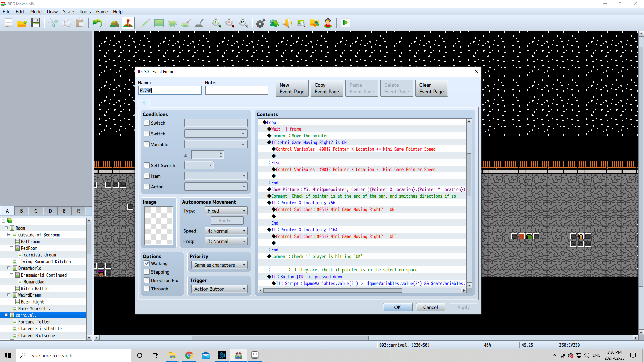Viewport: 644px width, 362px height.
Task: Select the Flood Fill tool
Action: pos(186,23)
